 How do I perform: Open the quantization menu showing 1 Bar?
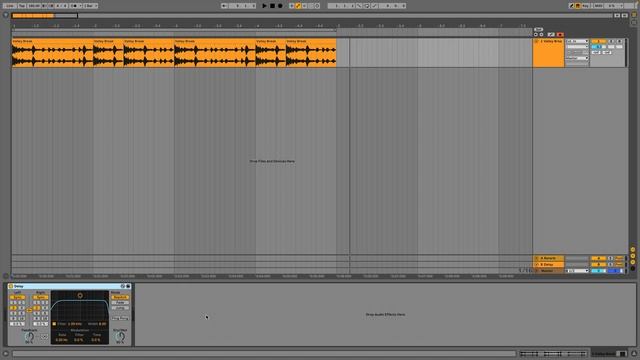[x=90, y=6]
